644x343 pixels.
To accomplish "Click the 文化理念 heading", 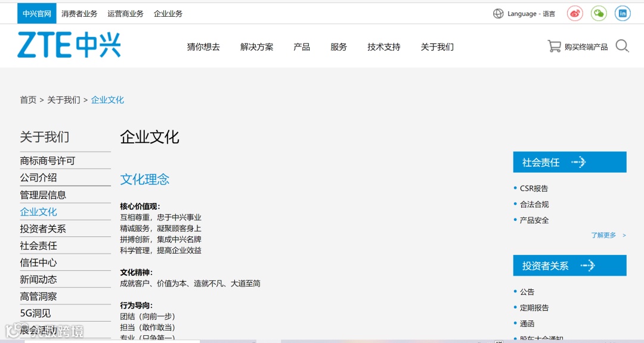I will (x=144, y=179).
